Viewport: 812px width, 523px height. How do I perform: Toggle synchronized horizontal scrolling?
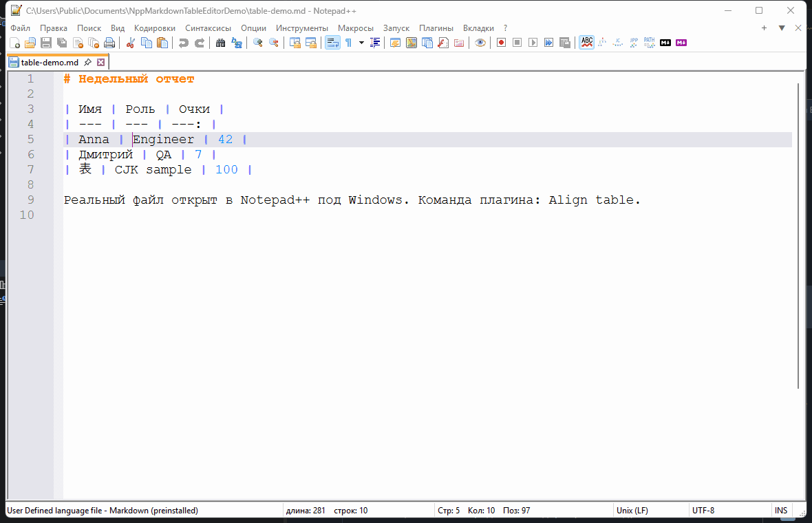tap(311, 43)
